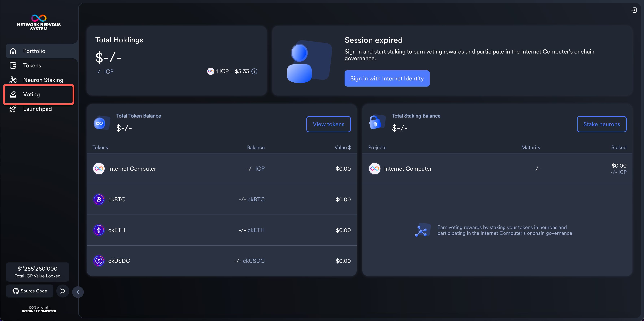Select the Internet Computer token row
The image size is (644, 321).
click(x=221, y=169)
